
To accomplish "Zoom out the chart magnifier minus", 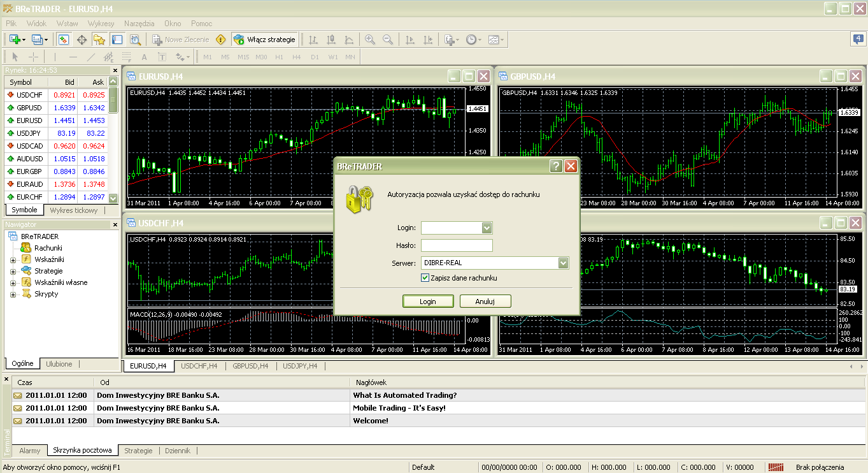I will (x=388, y=40).
